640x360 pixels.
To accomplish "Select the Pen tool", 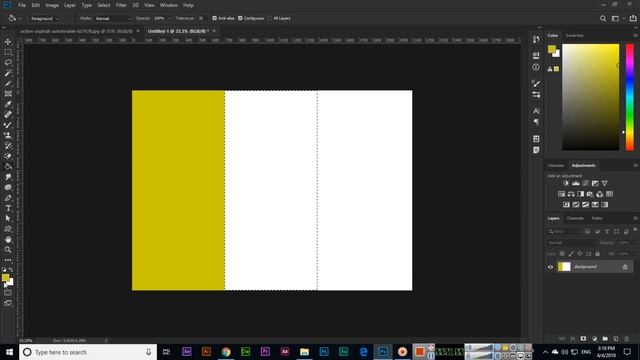I will click(8, 198).
